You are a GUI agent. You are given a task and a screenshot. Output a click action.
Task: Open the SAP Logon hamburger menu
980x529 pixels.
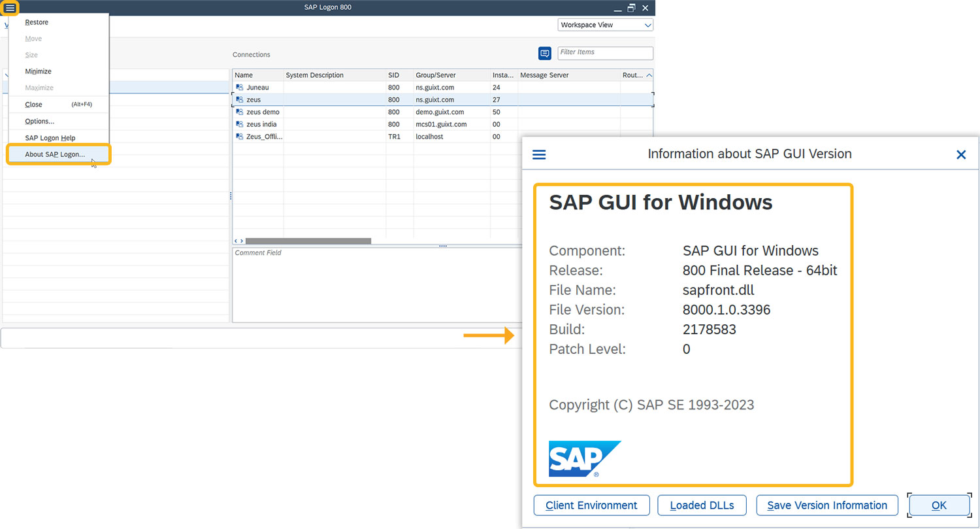click(10, 8)
